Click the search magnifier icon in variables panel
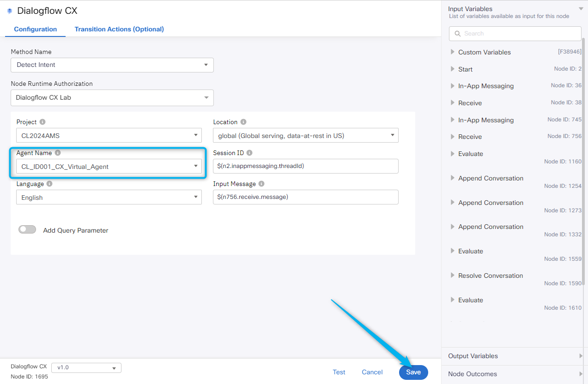Image resolution: width=588 pixels, height=384 pixels. tap(458, 34)
